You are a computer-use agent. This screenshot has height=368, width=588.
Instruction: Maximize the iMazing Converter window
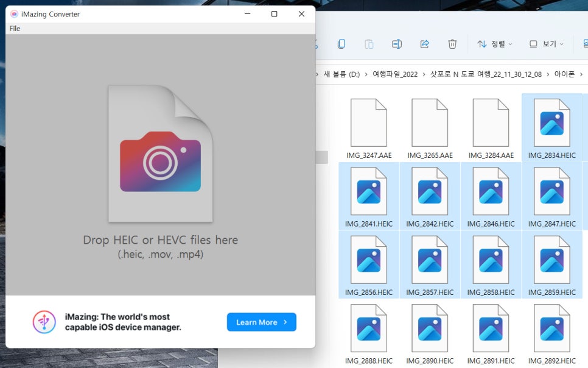(x=274, y=14)
